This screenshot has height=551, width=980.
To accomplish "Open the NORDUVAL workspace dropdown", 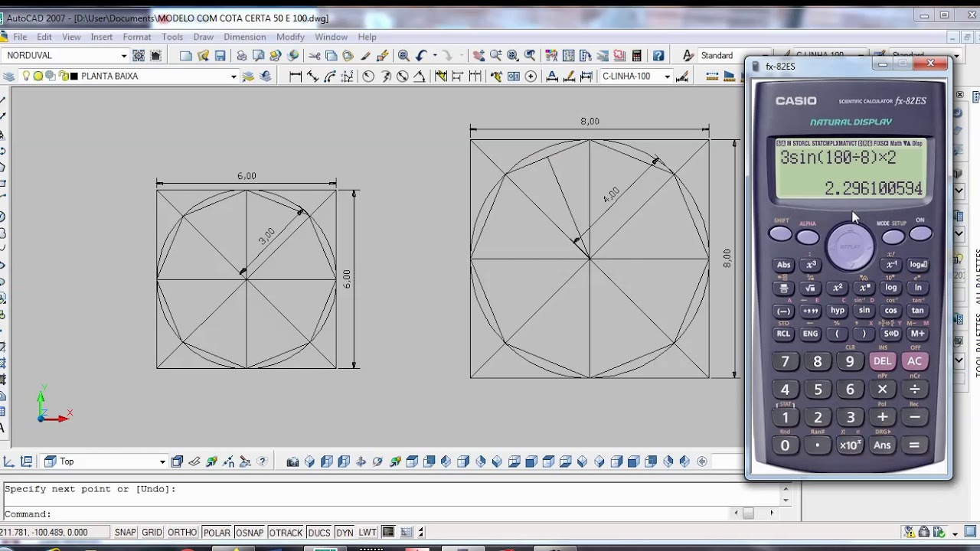I will 123,56.
